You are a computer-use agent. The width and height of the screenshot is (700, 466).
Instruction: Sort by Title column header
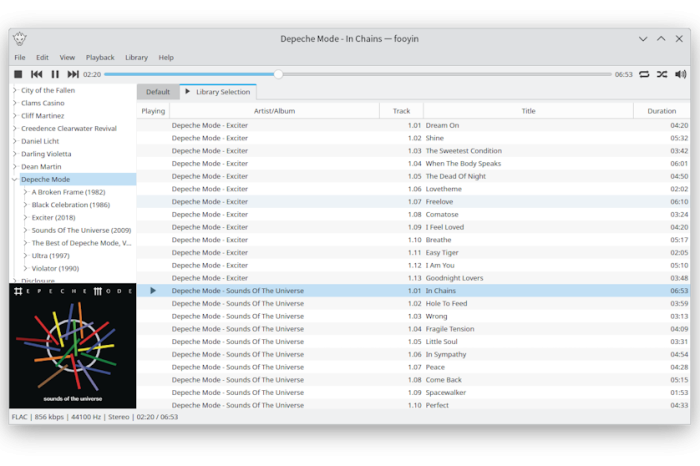click(x=528, y=111)
